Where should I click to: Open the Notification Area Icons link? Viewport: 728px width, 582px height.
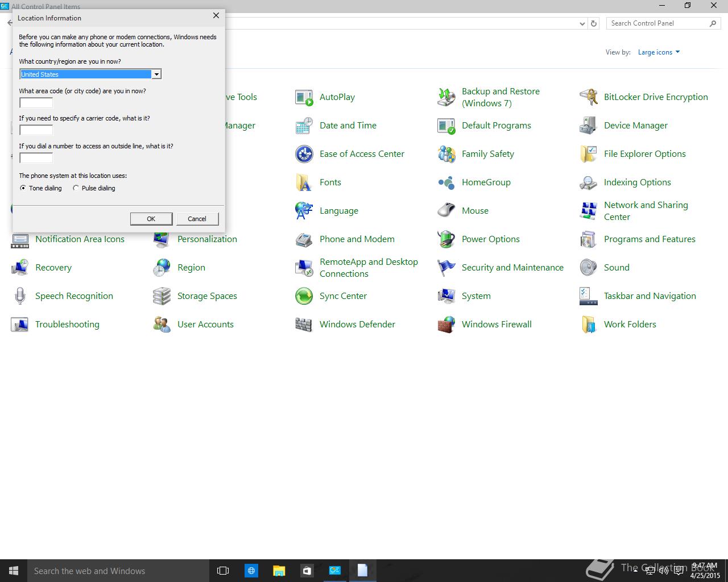pos(80,239)
